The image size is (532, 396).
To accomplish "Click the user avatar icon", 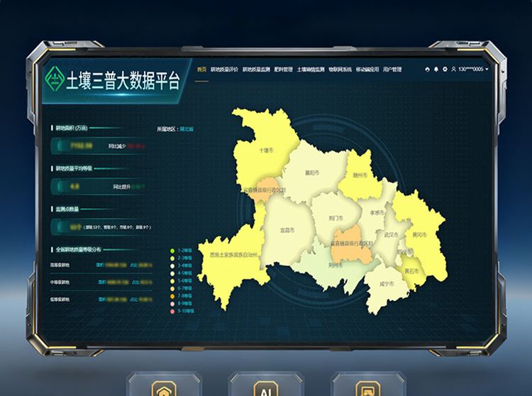I will (453, 70).
